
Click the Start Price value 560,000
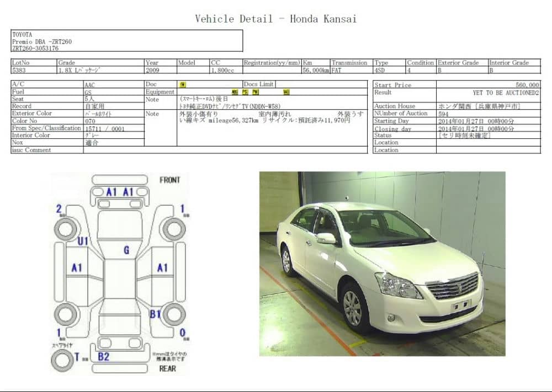pos(527,85)
